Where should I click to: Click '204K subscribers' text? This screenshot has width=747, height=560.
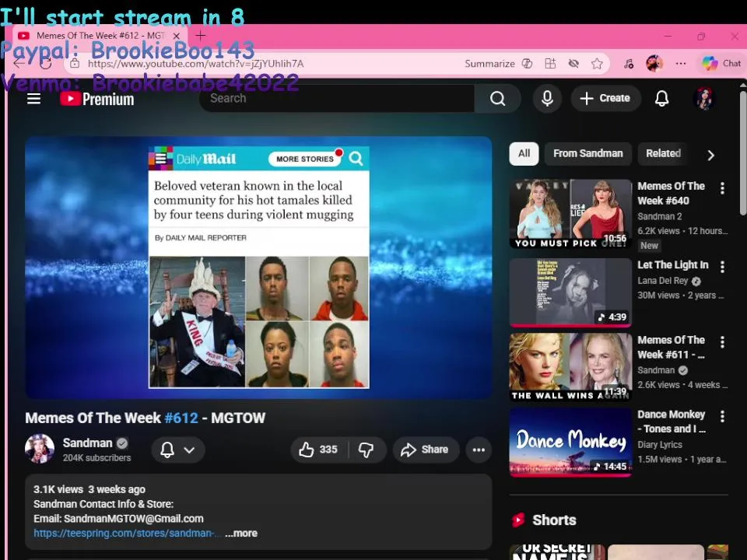pyautogui.click(x=96, y=457)
